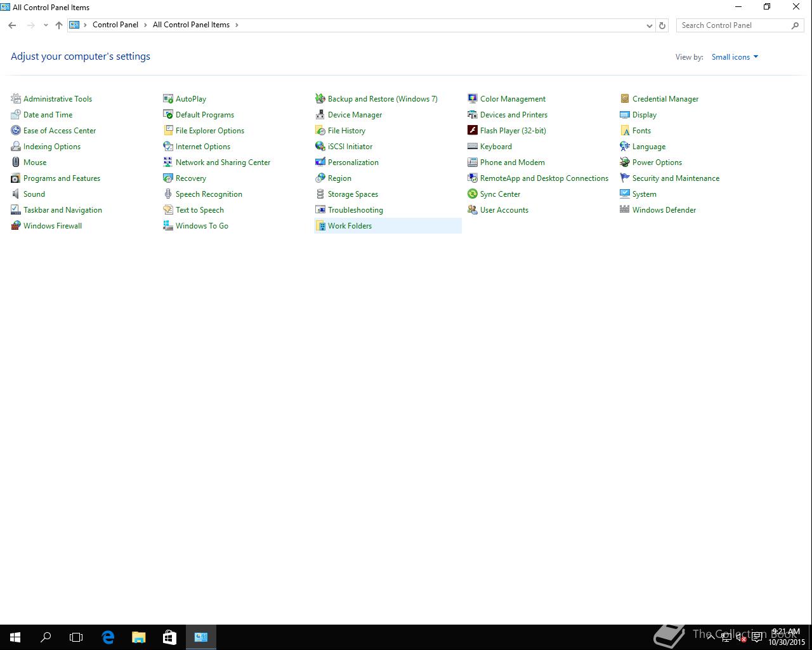The width and height of the screenshot is (812, 650).
Task: Open Backup and Restore (Windows 7) link
Action: tap(383, 98)
